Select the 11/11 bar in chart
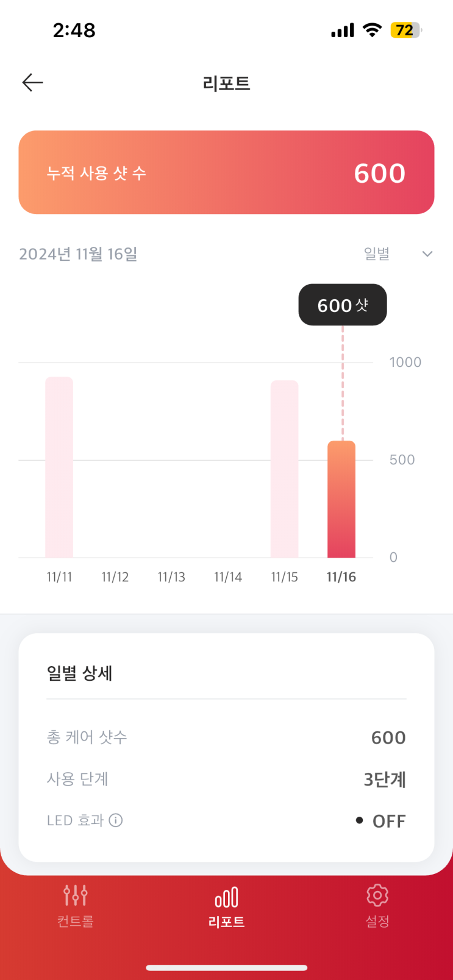The height and width of the screenshot is (980, 453). click(x=59, y=467)
